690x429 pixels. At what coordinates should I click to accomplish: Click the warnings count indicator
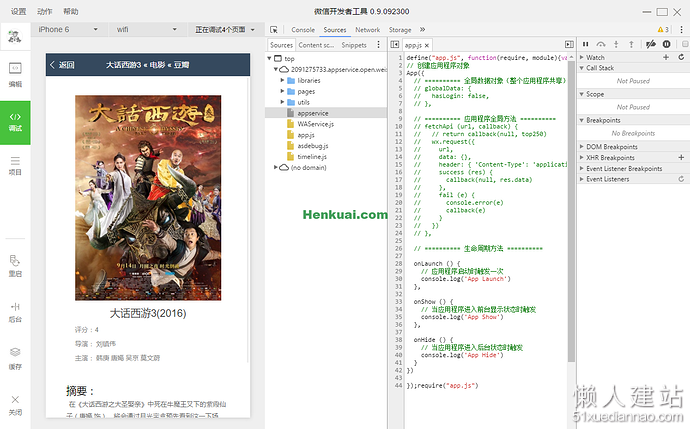coord(663,29)
